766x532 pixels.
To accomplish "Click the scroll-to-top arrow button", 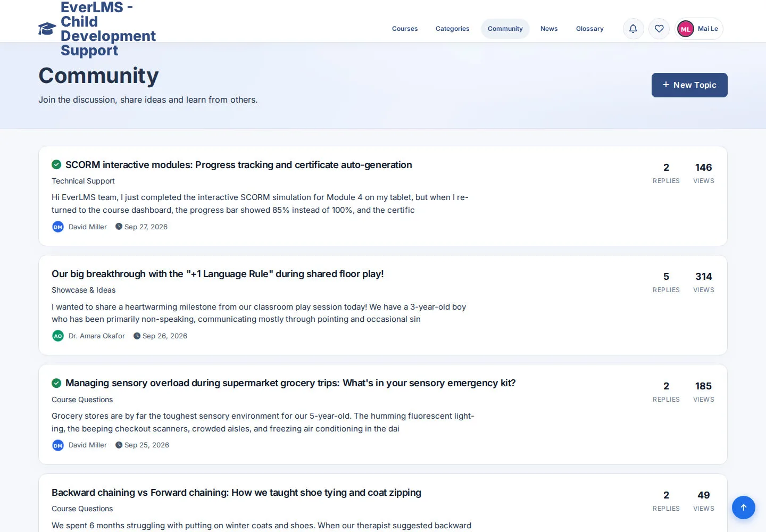I will (x=744, y=508).
